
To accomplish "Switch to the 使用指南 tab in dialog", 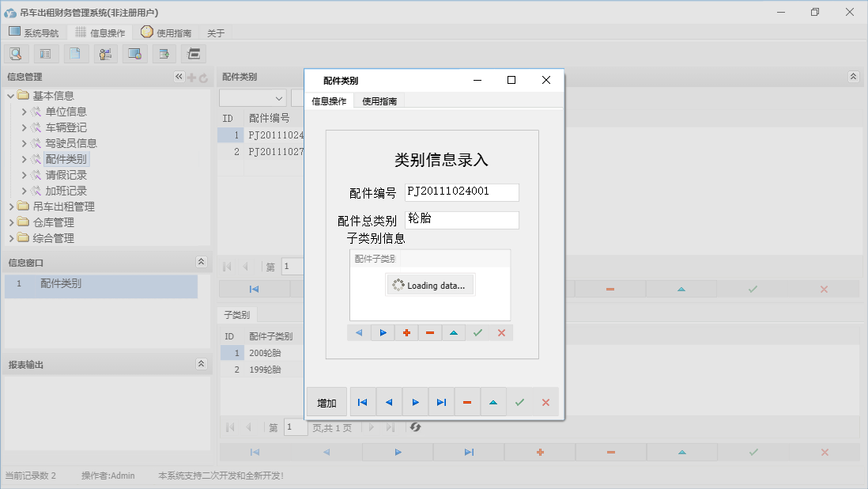I will pos(380,100).
